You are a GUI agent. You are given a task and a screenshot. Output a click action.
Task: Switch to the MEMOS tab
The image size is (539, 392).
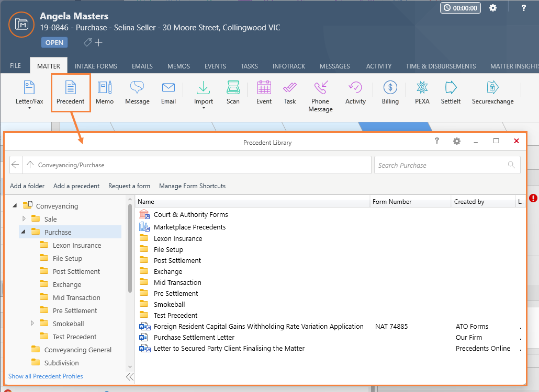(179, 66)
